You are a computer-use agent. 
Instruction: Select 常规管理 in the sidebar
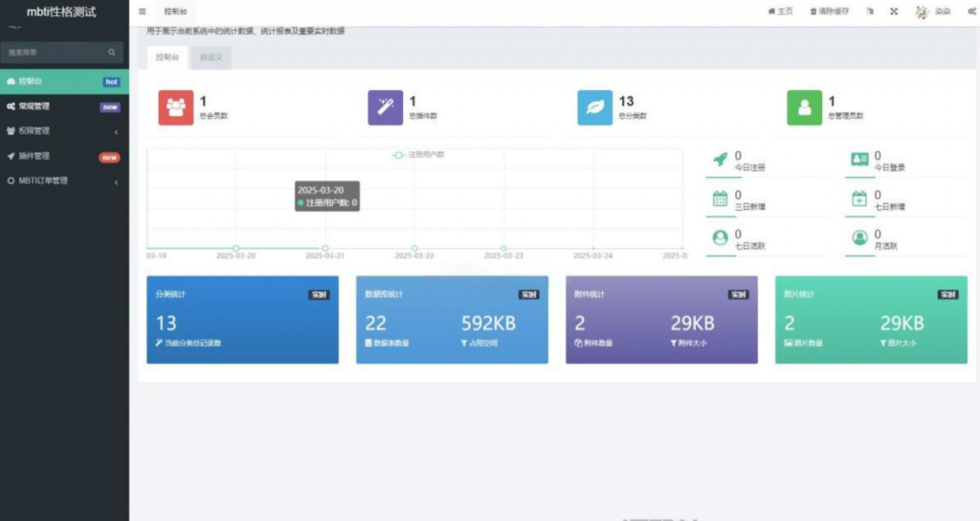tap(63, 106)
